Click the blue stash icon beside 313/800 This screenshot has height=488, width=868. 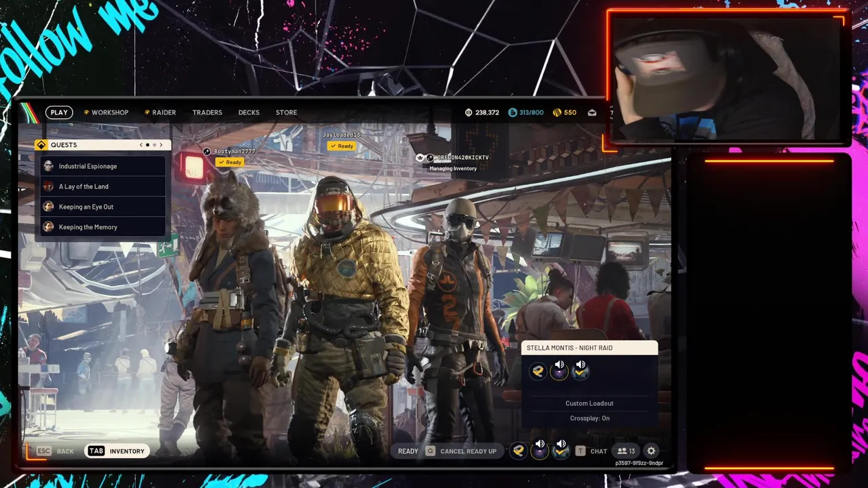(513, 113)
